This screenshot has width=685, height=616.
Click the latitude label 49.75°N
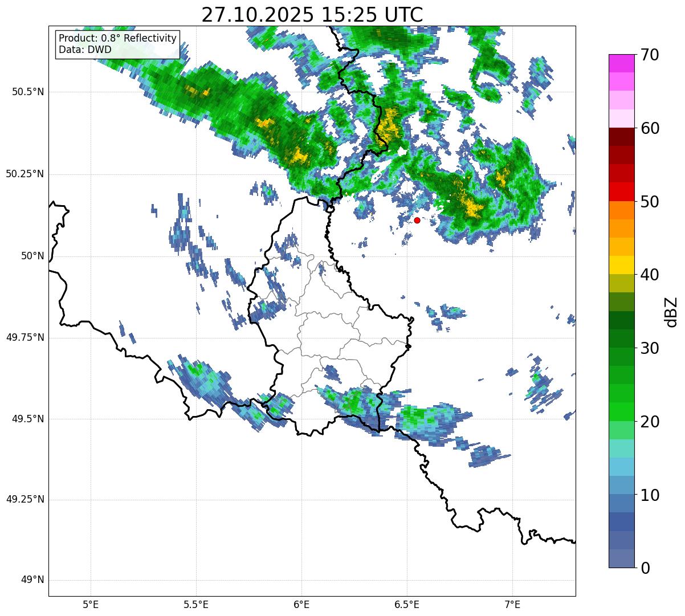coord(25,337)
